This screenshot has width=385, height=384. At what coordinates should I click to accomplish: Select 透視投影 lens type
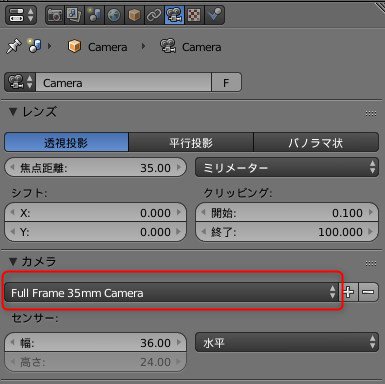click(x=66, y=143)
